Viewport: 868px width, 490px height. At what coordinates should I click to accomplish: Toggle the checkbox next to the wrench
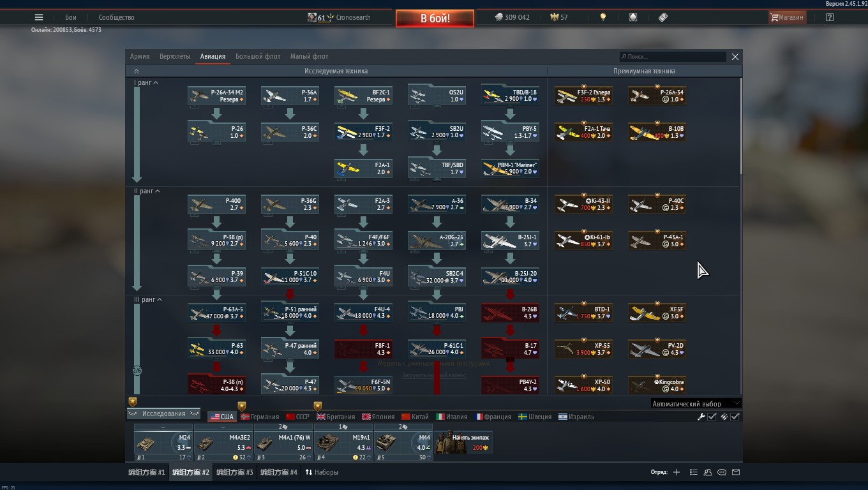712,417
